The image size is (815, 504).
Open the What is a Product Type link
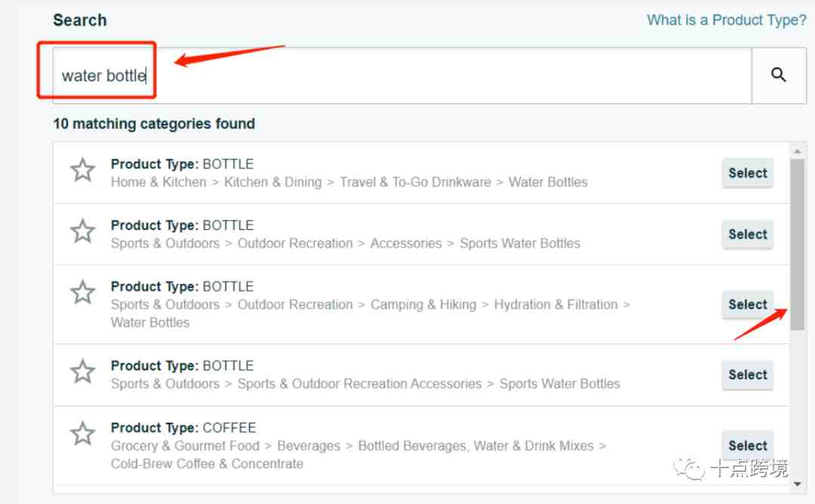tap(726, 20)
